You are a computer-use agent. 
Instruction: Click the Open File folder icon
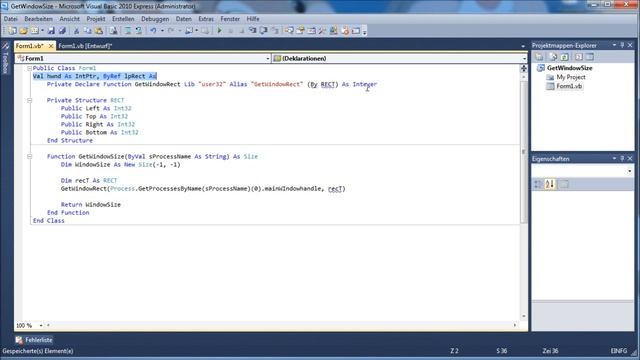23,31
